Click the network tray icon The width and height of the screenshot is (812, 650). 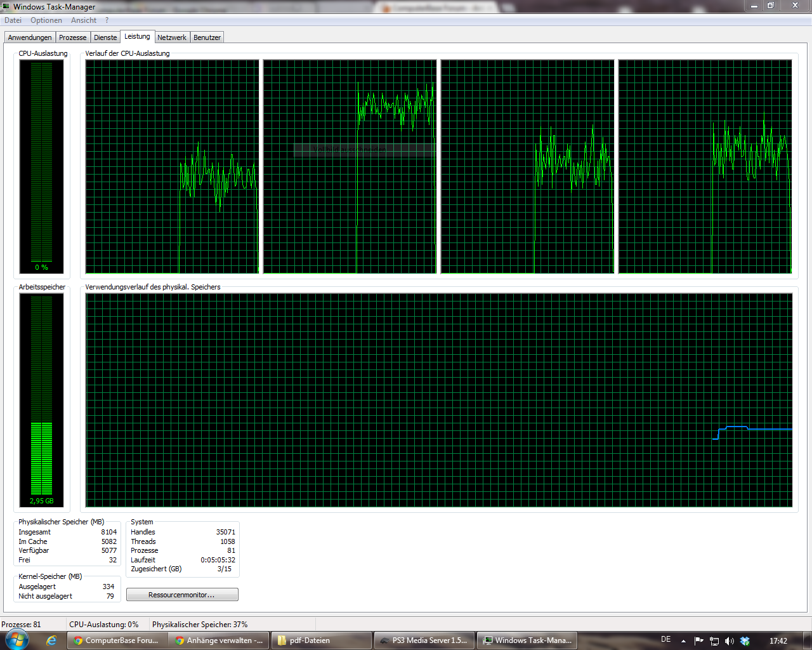714,641
